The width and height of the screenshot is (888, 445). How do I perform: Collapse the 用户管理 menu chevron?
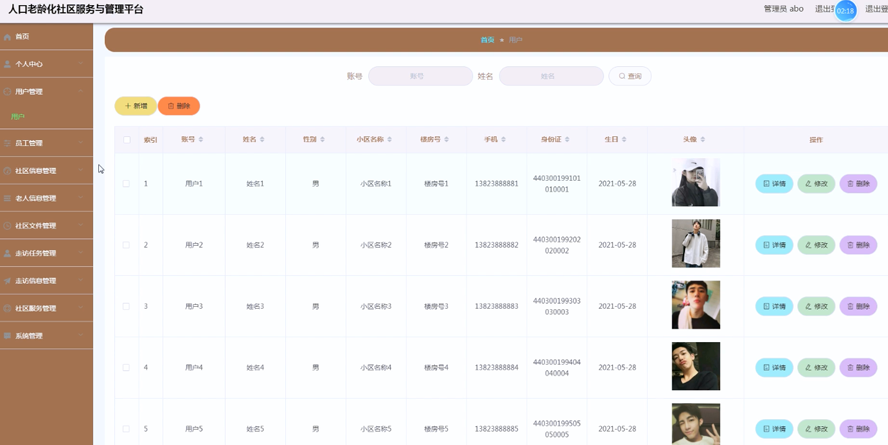pos(81,91)
